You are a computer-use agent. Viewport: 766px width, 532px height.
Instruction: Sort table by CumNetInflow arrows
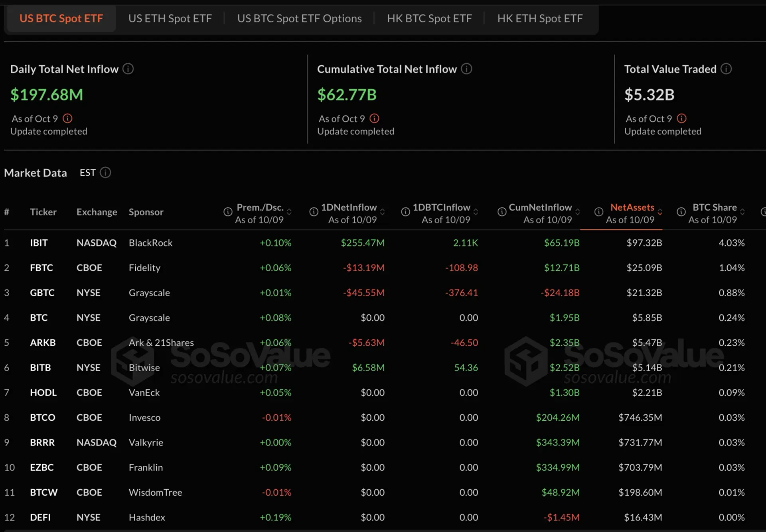[578, 212]
